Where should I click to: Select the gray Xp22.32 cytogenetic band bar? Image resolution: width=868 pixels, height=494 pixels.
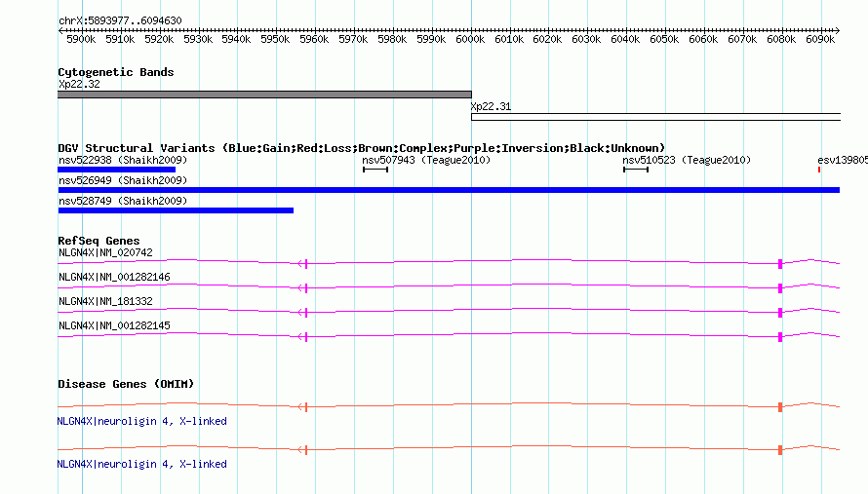tap(264, 95)
